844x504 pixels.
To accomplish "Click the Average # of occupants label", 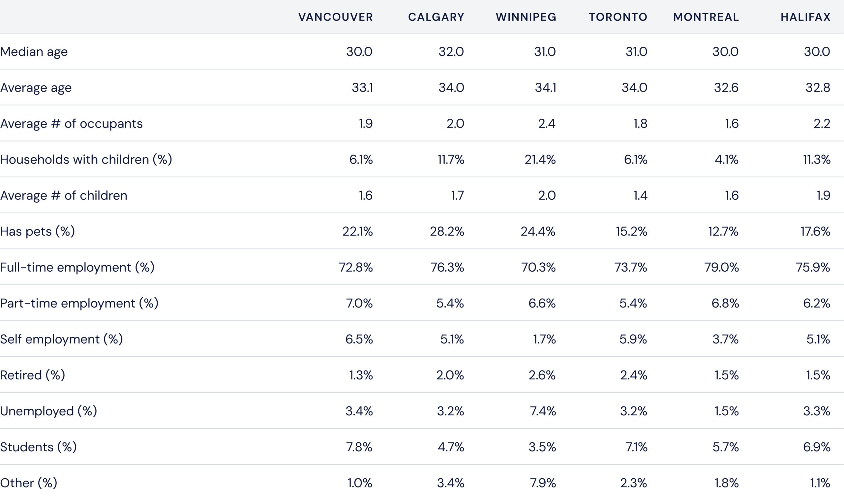I will (x=71, y=124).
